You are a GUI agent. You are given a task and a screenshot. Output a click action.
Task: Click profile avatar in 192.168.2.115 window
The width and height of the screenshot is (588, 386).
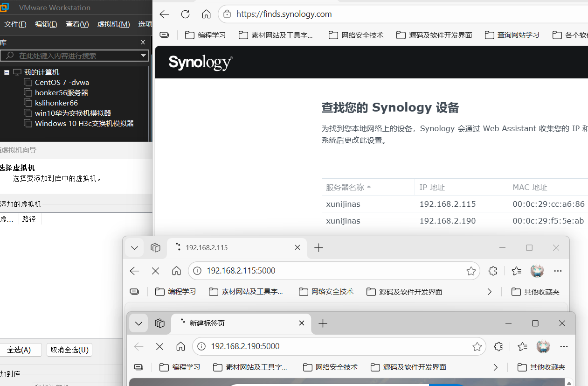point(537,271)
